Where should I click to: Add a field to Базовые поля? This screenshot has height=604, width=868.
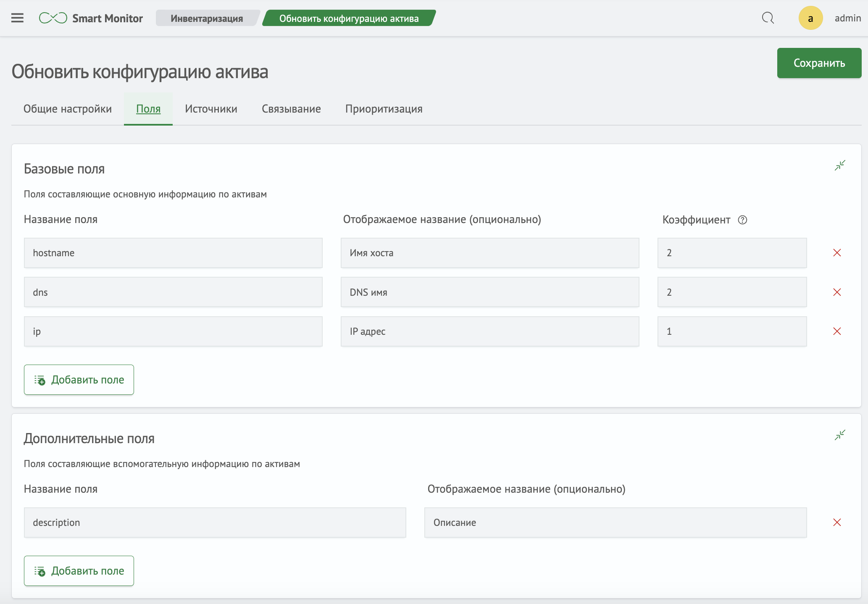point(79,380)
